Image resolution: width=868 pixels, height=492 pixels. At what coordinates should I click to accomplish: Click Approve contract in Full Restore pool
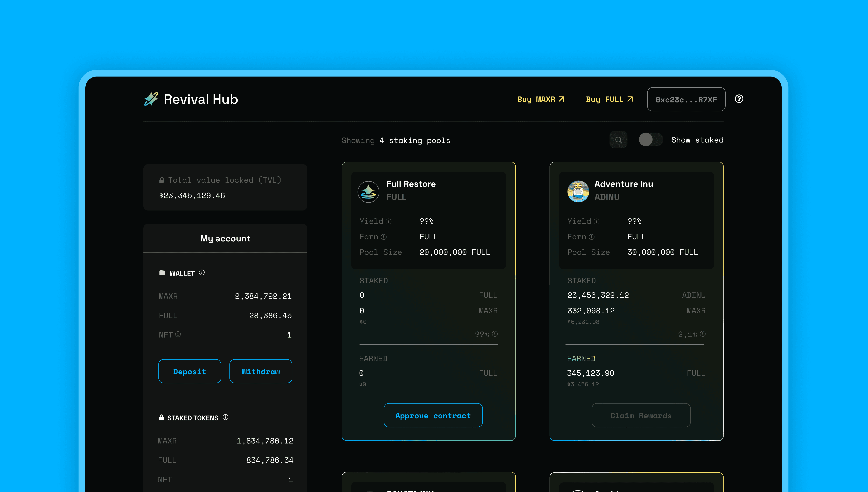pos(433,415)
